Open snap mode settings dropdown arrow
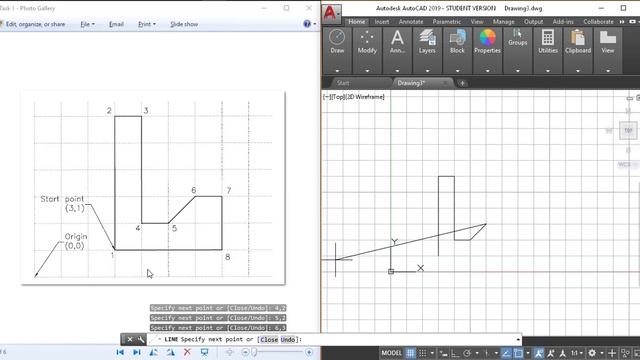 (432, 353)
